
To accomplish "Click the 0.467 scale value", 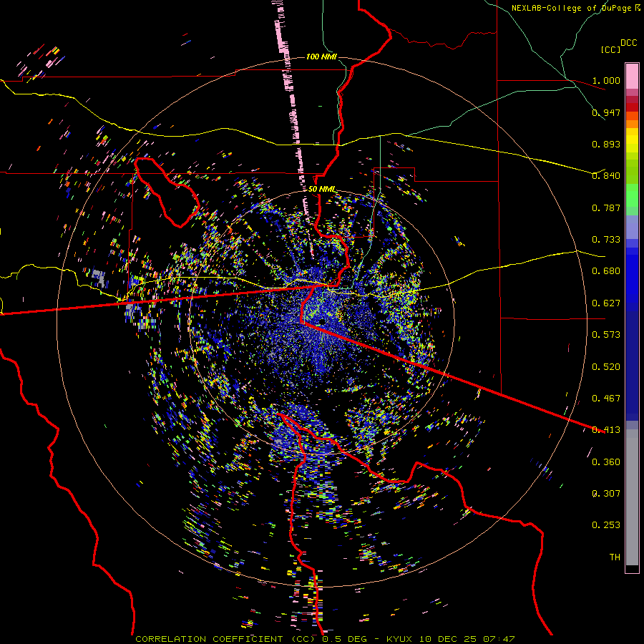I will coord(606,399).
